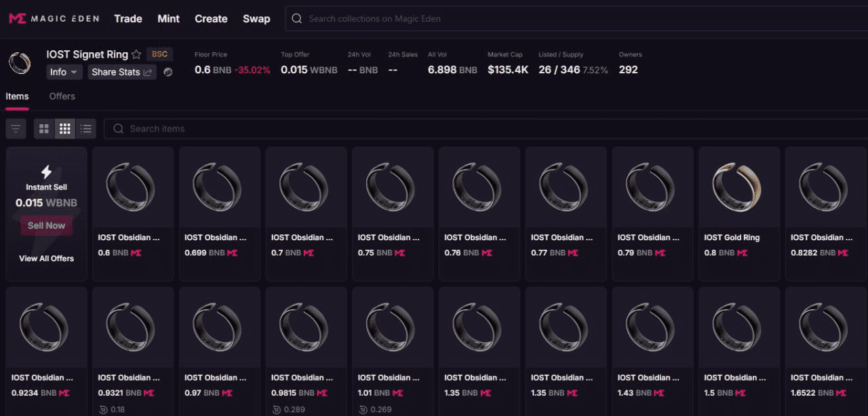Viewport: 868px width, 416px height.
Task: Open the chart icon beside Share Stats
Action: 167,72
